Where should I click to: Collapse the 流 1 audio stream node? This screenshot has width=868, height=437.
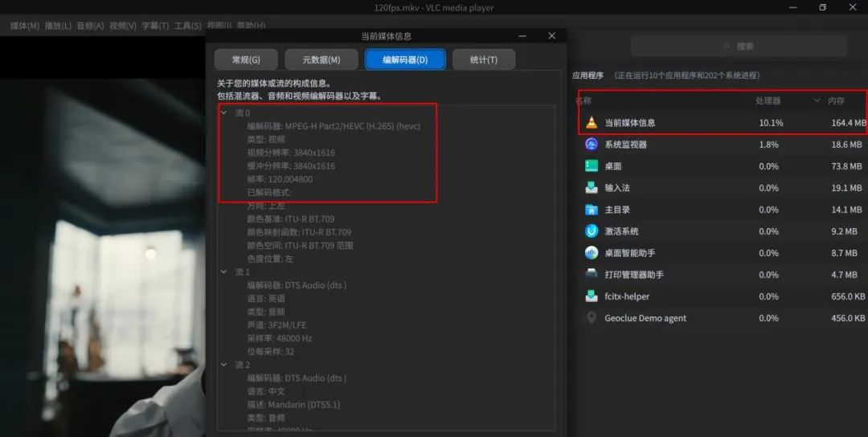tap(224, 272)
